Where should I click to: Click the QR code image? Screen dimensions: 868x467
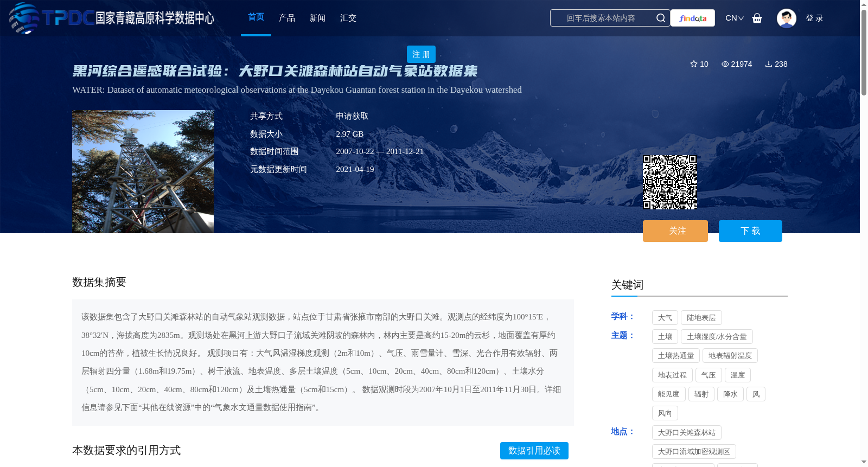click(x=670, y=182)
